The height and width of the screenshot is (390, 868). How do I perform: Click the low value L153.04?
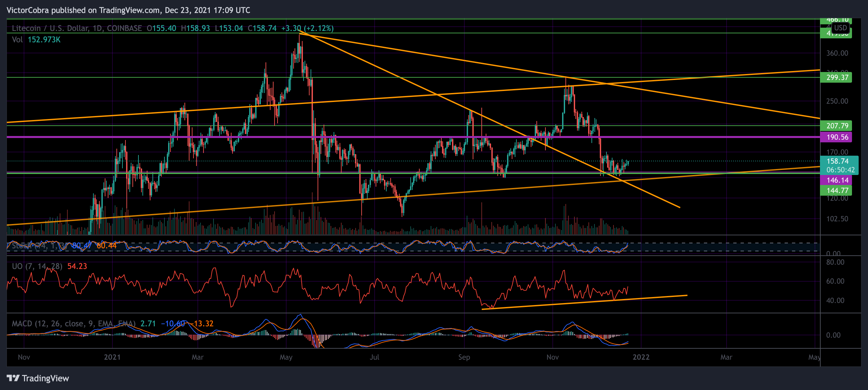click(x=229, y=28)
